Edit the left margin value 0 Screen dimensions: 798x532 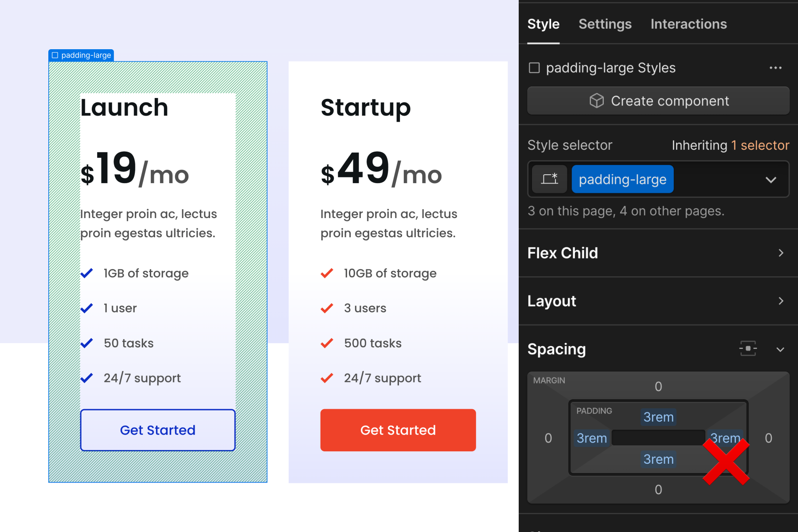pos(548,438)
